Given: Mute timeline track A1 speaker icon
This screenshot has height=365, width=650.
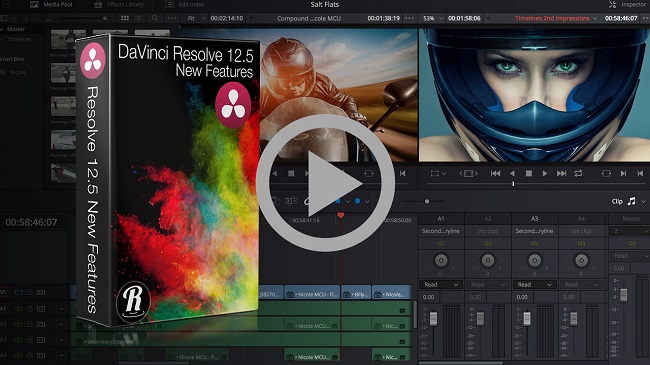Looking at the screenshot, I should [x=19, y=309].
